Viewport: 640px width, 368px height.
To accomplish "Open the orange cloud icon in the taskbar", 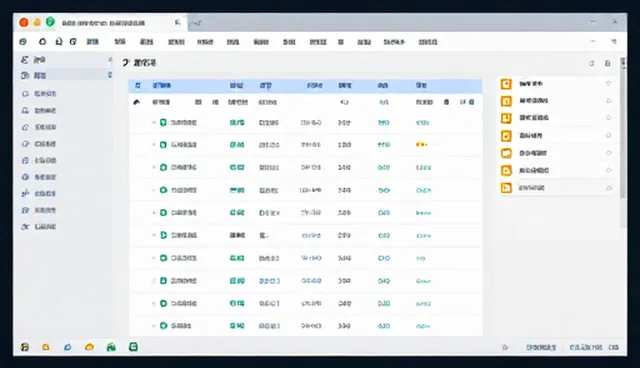I will (x=89, y=347).
